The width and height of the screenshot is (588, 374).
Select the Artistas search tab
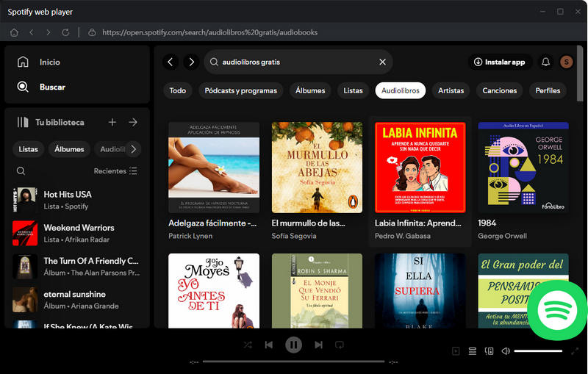pyautogui.click(x=451, y=90)
